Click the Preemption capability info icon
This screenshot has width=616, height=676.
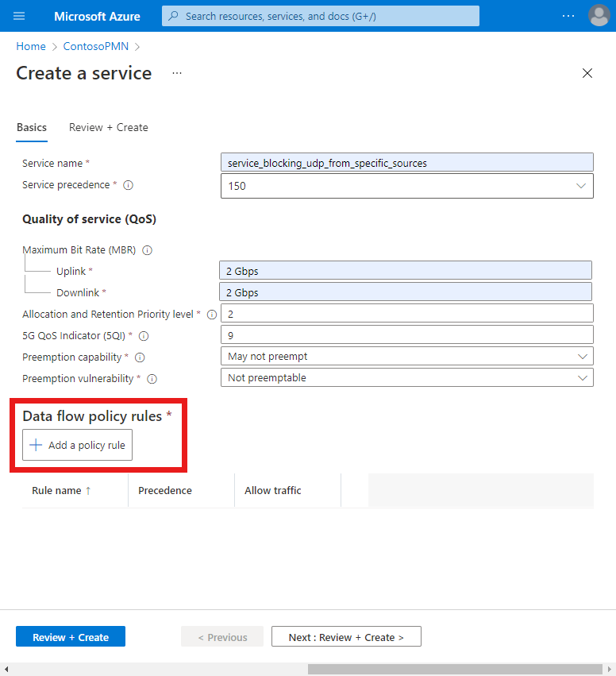pyautogui.click(x=139, y=357)
